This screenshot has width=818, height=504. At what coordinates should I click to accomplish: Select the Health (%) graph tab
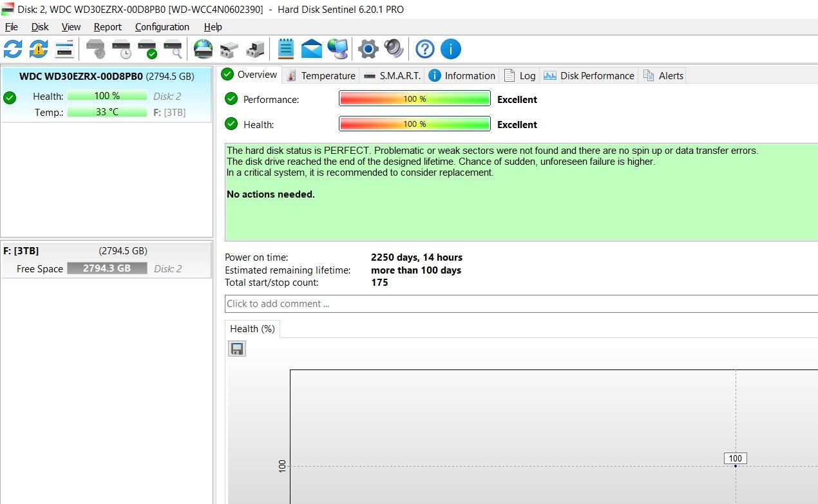252,329
